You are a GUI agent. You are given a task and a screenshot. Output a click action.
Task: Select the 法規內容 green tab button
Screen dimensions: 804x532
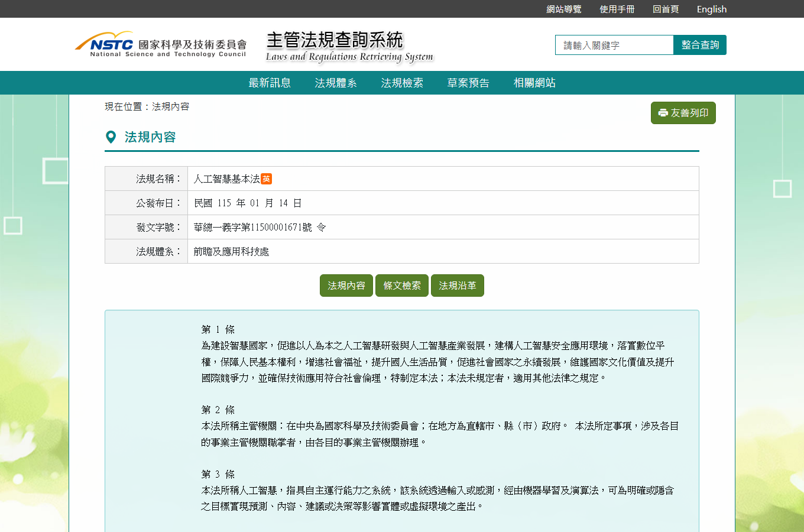pos(346,286)
